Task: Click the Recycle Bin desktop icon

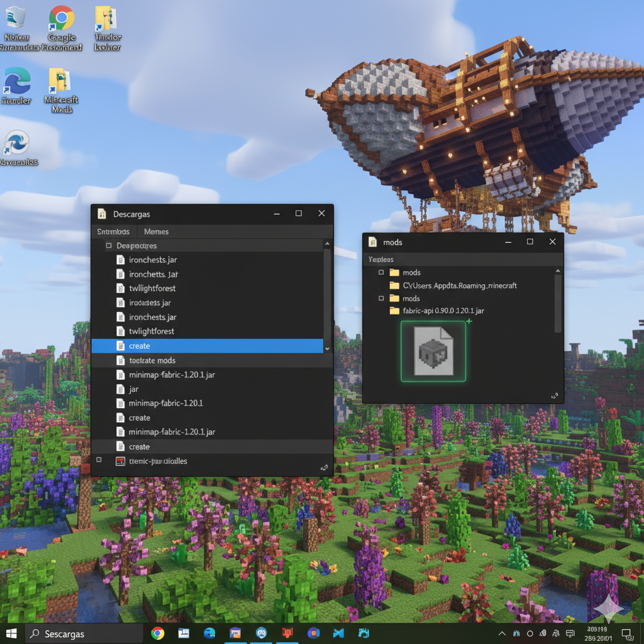Action: pos(15,18)
